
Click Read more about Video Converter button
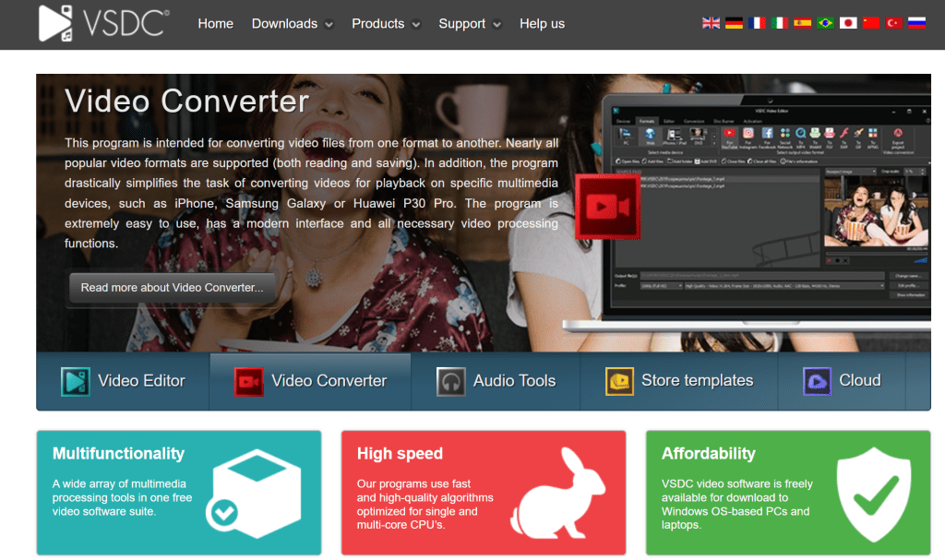click(x=172, y=288)
